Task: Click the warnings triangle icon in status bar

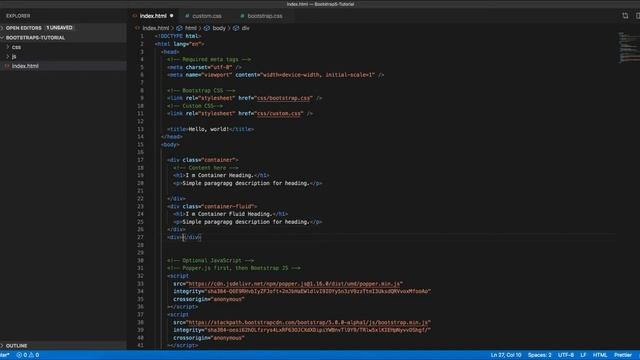Action: (31, 355)
